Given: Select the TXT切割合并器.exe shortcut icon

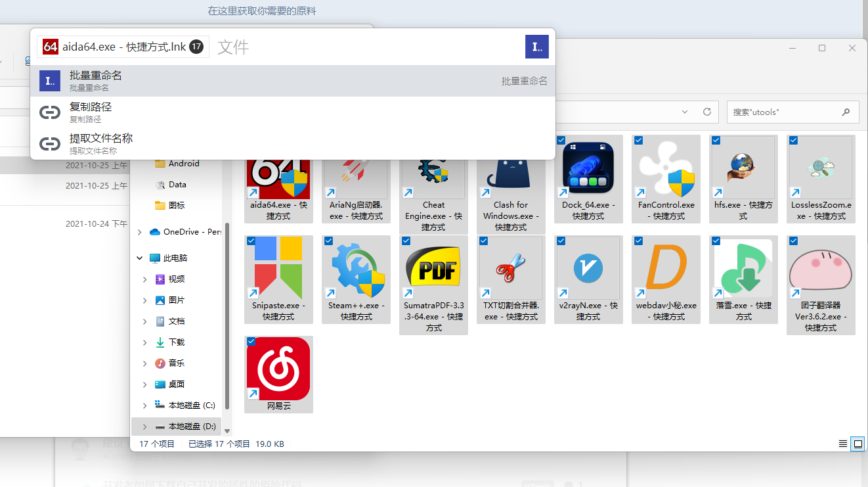Looking at the screenshot, I should (511, 267).
